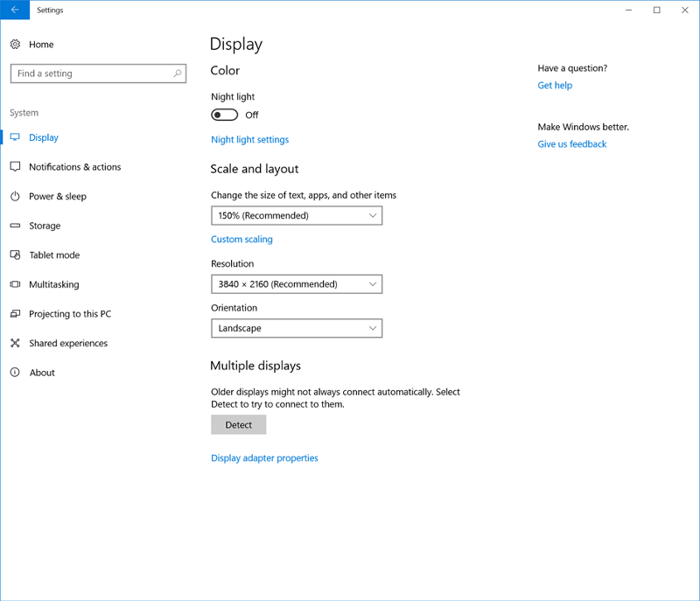The width and height of the screenshot is (700, 601).
Task: Select the Shared experiences icon
Action: coord(14,343)
